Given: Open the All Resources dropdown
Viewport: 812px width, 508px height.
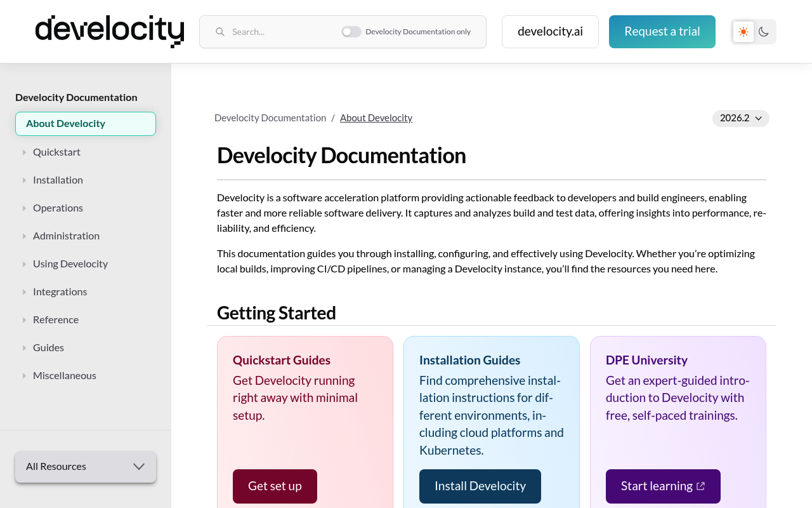Looking at the screenshot, I should pos(86,467).
